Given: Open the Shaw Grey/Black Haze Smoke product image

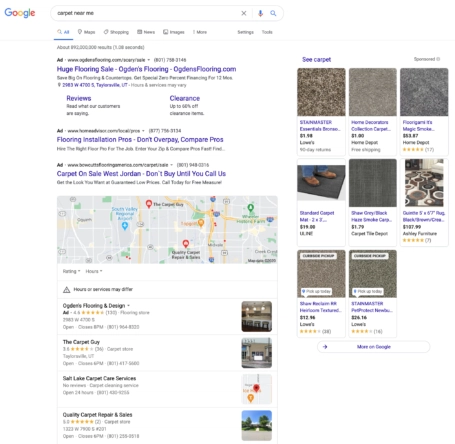Looking at the screenshot, I should pos(373,183).
